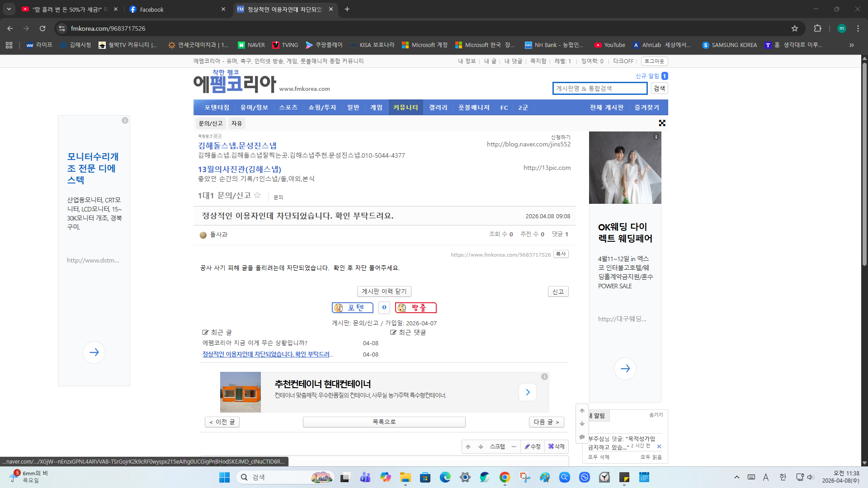Open the site information icon beside URL

tap(62, 28)
